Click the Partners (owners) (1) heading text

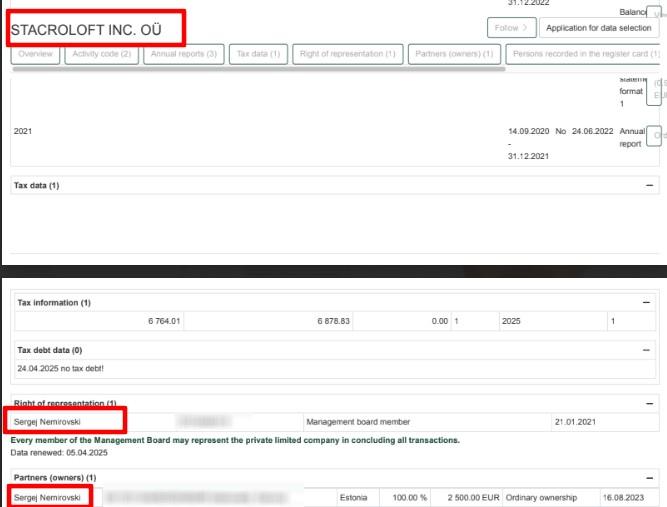click(55, 478)
